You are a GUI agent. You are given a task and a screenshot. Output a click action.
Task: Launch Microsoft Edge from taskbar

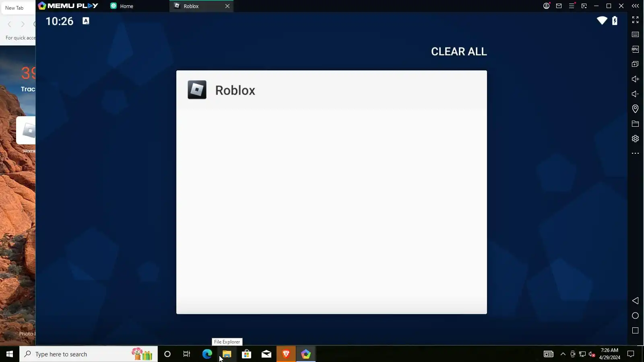coord(207,354)
